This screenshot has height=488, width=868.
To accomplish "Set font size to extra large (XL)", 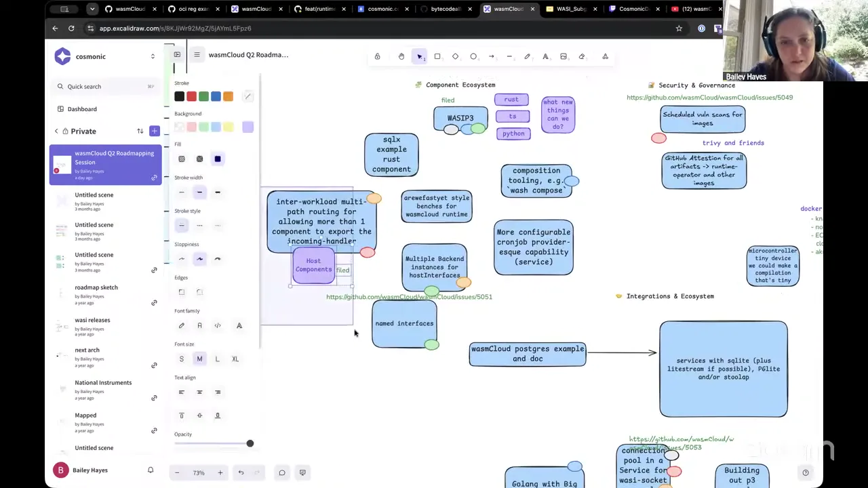I will (x=235, y=359).
